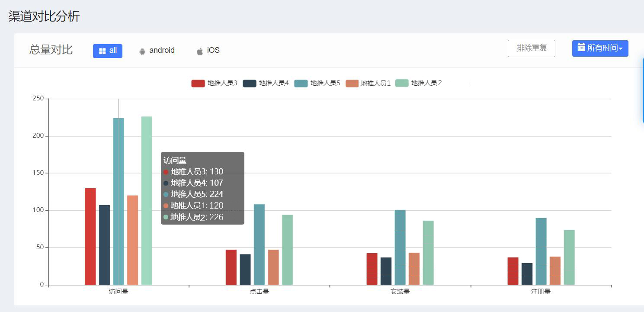Toggle legend series 地推人员2

pos(419,83)
